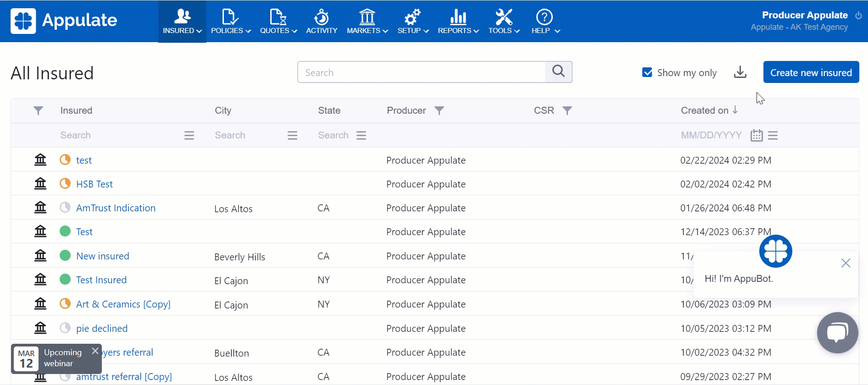The width and height of the screenshot is (868, 385).
Task: Open City column filter options menu
Action: (x=292, y=136)
